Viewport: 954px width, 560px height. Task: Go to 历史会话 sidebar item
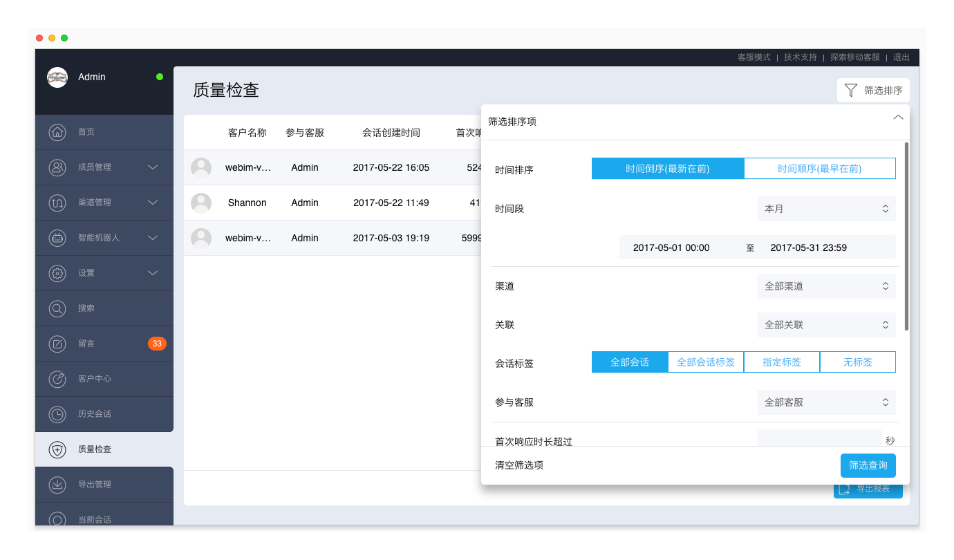[x=104, y=414]
